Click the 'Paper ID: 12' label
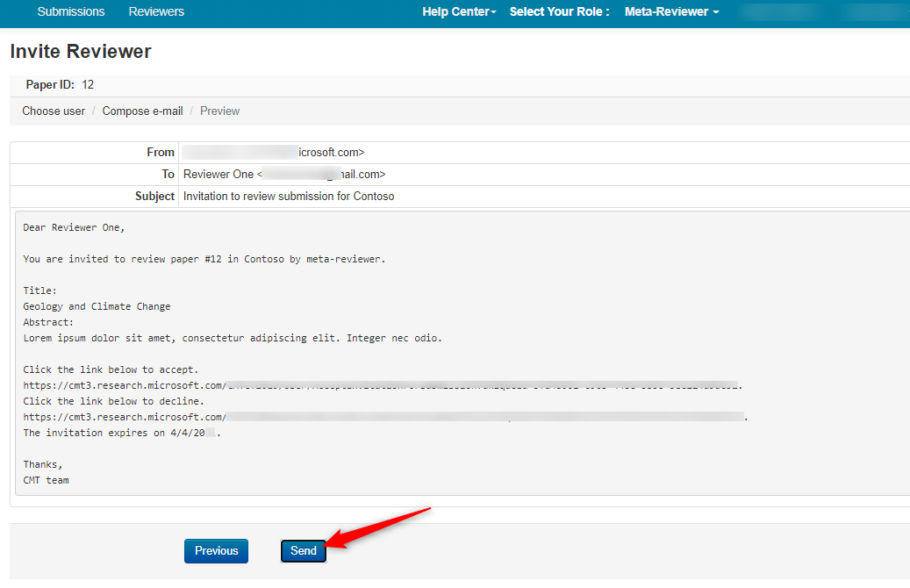The height and width of the screenshot is (588, 910). point(60,85)
